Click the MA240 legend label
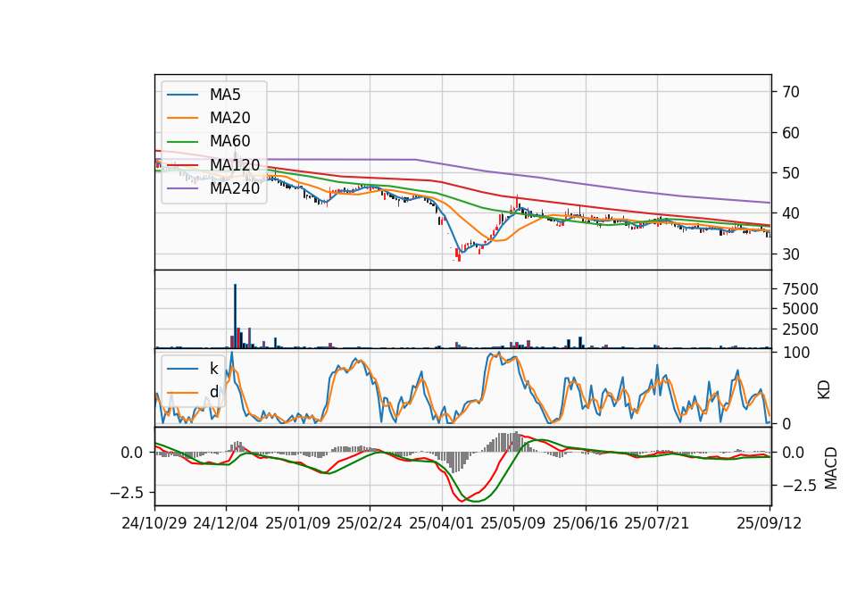 pos(235,188)
